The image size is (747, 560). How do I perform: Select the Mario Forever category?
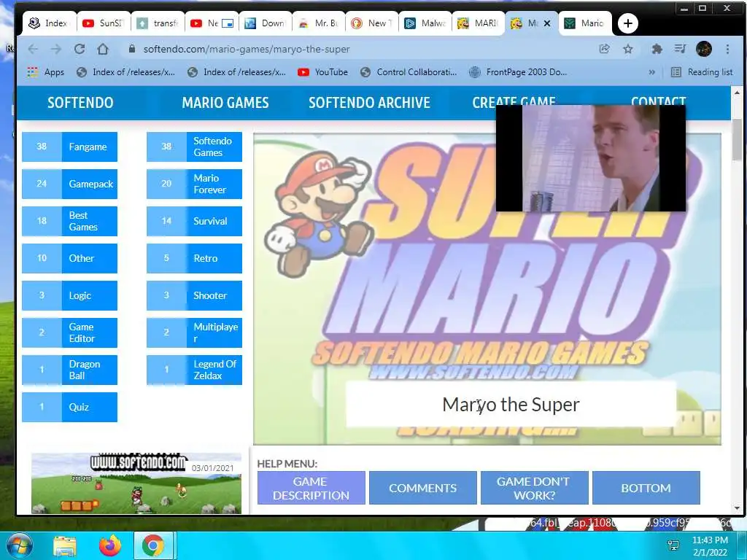tap(194, 184)
